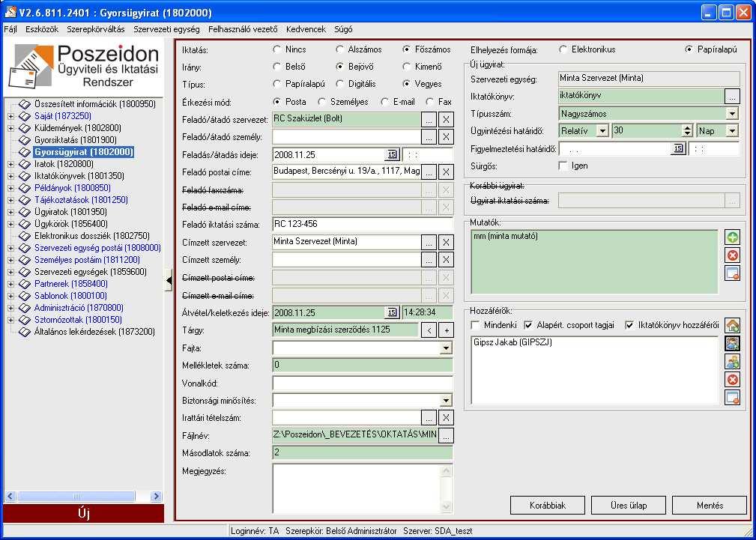This screenshot has height=540, width=756.
Task: Open calendar for Átvétel/keletkezés ideje
Action: click(x=392, y=312)
